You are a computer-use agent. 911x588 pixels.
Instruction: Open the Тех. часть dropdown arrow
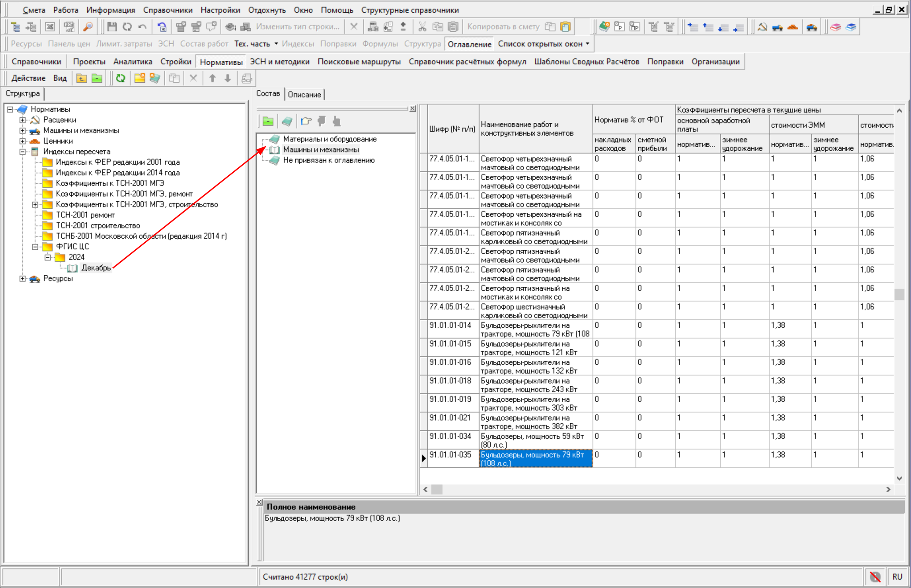point(276,44)
